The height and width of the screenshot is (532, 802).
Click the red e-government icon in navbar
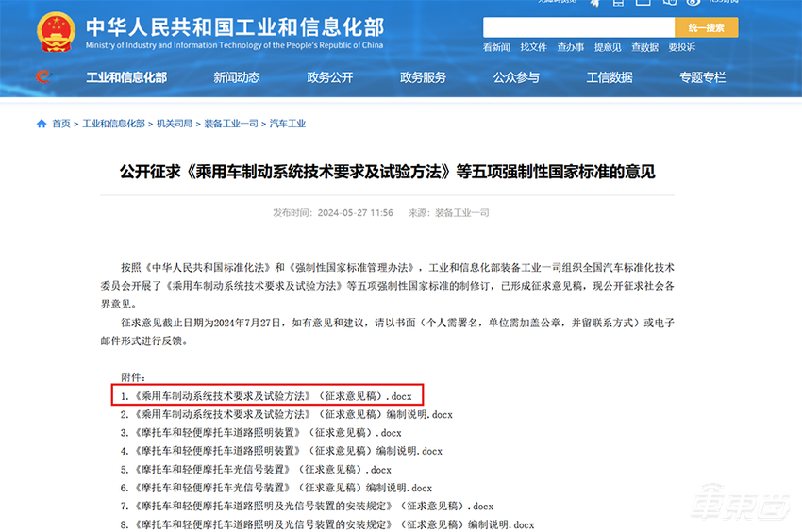coord(42,77)
